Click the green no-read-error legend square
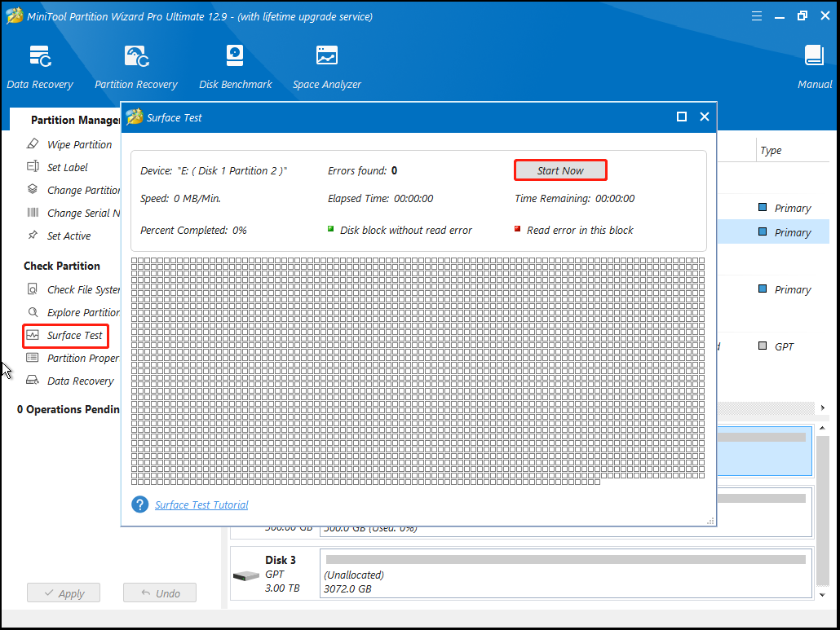 point(330,229)
